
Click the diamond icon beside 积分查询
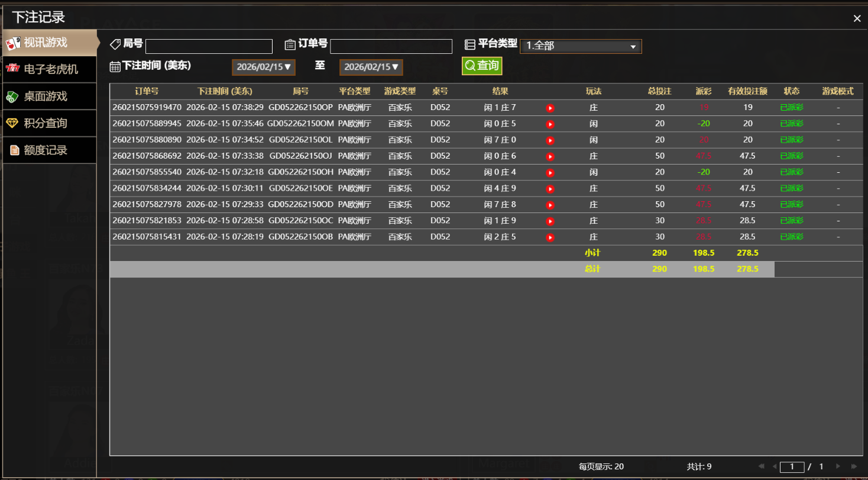pos(13,123)
